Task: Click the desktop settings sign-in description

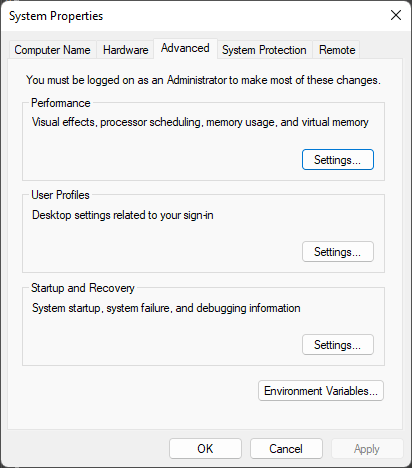Action: [123, 215]
